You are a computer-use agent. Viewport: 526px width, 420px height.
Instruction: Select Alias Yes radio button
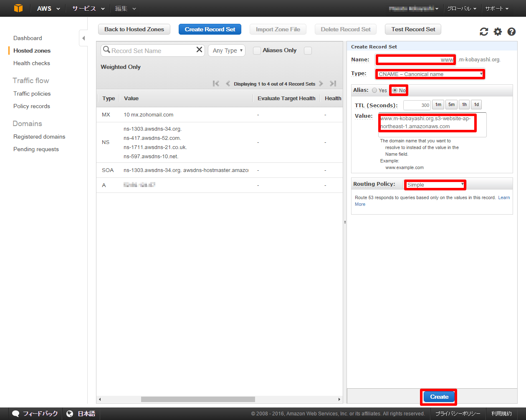pyautogui.click(x=374, y=90)
